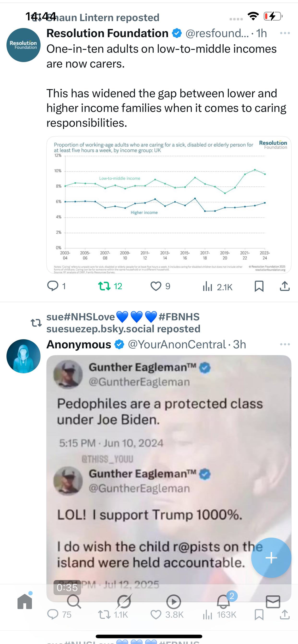
Task: Open Anonymous account profile picture
Action: coord(24,356)
